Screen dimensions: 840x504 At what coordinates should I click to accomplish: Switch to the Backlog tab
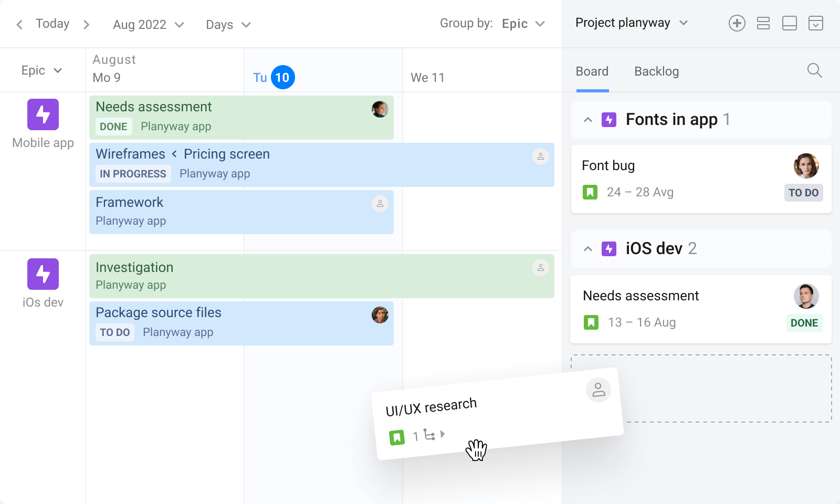656,71
